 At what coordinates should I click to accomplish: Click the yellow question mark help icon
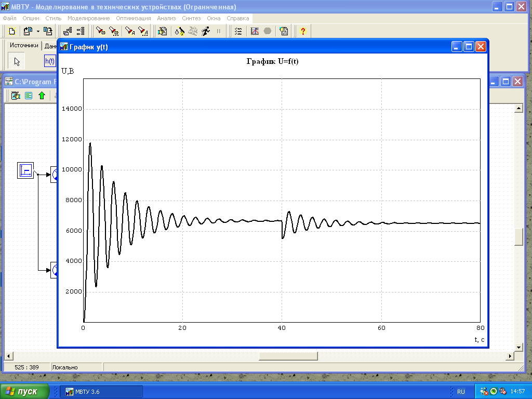click(303, 31)
